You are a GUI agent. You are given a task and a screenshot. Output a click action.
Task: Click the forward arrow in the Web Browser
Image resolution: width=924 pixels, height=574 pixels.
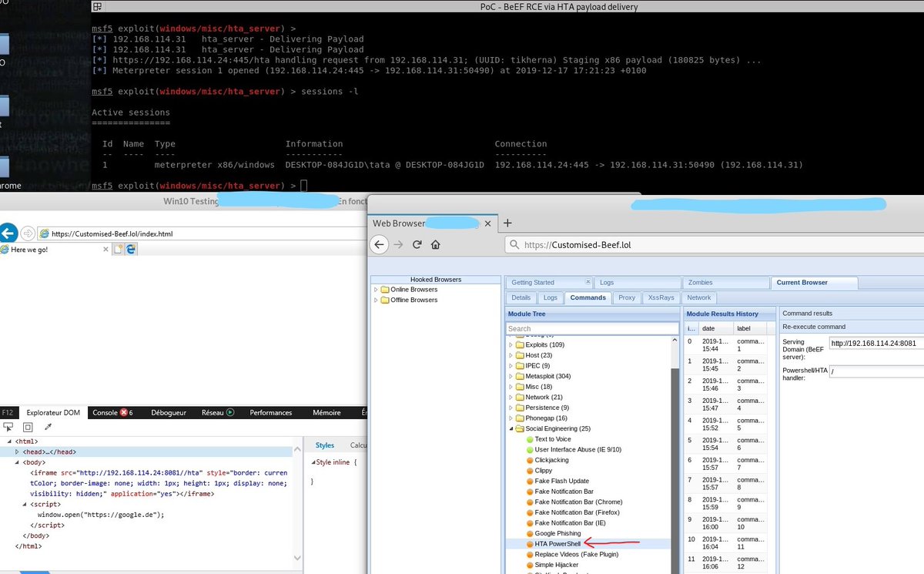point(398,245)
